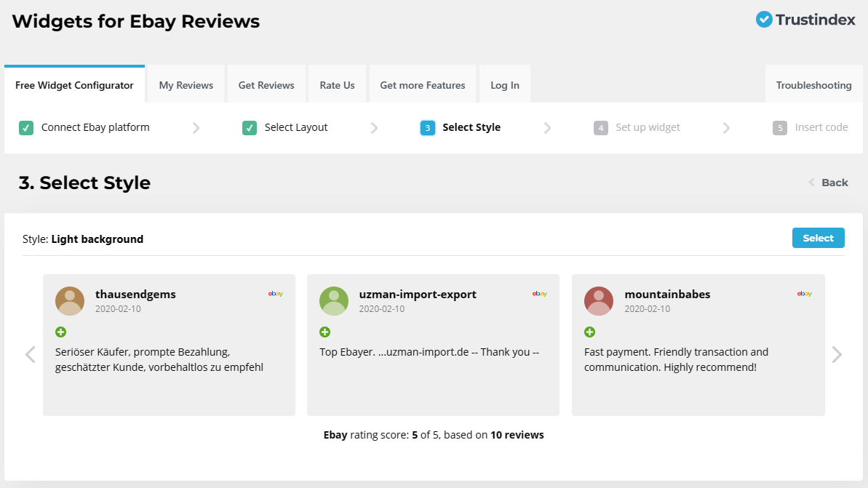Open the Troubleshooting tab
Viewport: 868px width, 488px height.
pyautogui.click(x=813, y=85)
